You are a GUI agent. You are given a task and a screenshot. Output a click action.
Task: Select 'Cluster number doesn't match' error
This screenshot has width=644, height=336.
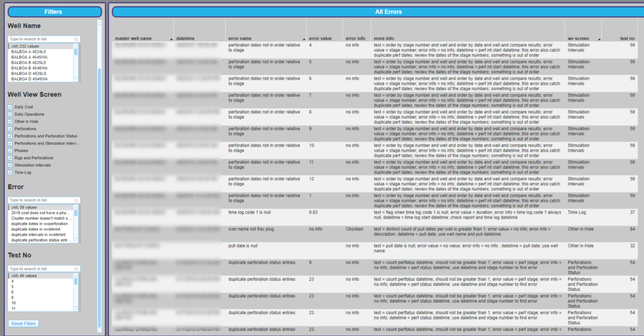tap(41, 219)
